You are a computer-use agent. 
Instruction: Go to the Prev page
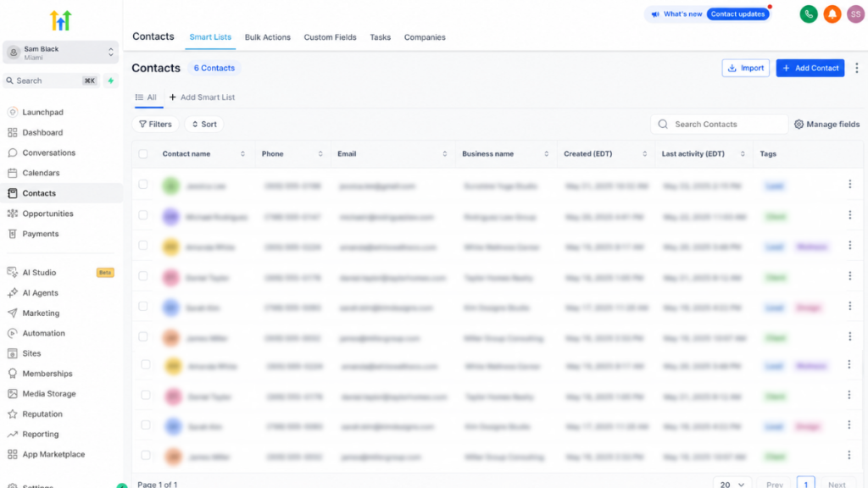coord(775,484)
